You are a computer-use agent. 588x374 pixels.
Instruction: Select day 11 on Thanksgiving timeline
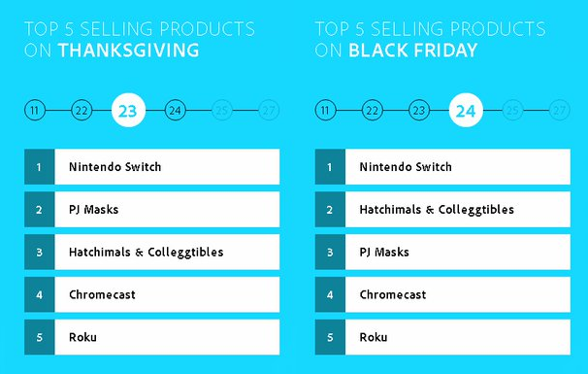(x=35, y=111)
